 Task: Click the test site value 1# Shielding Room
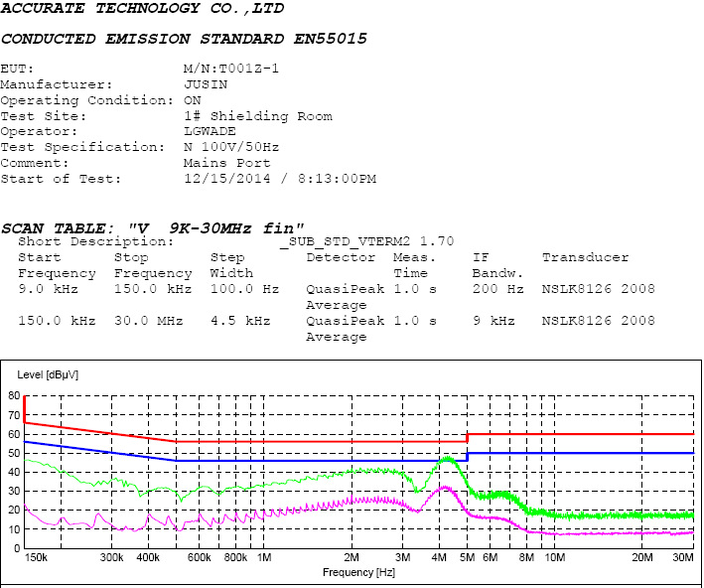(258, 116)
